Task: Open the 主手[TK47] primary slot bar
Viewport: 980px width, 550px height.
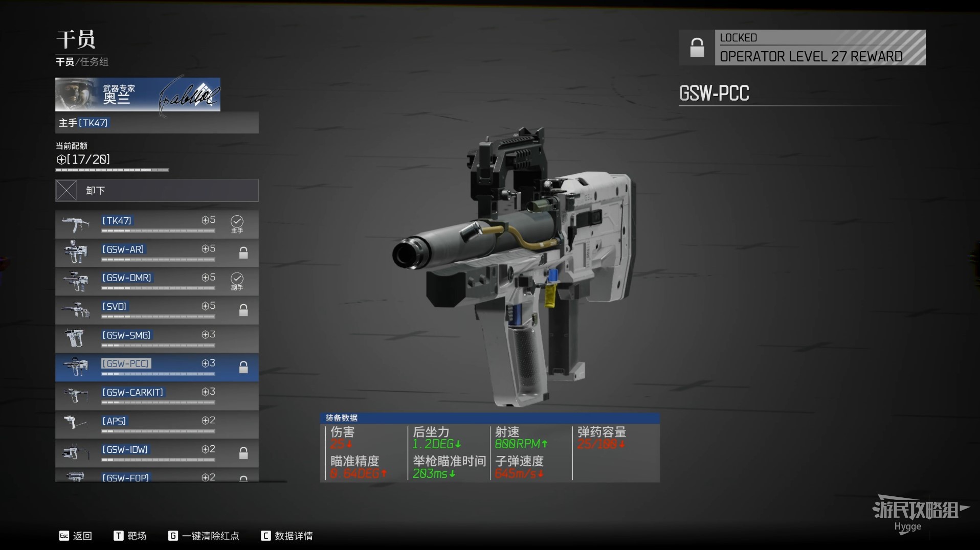Action: point(157,123)
